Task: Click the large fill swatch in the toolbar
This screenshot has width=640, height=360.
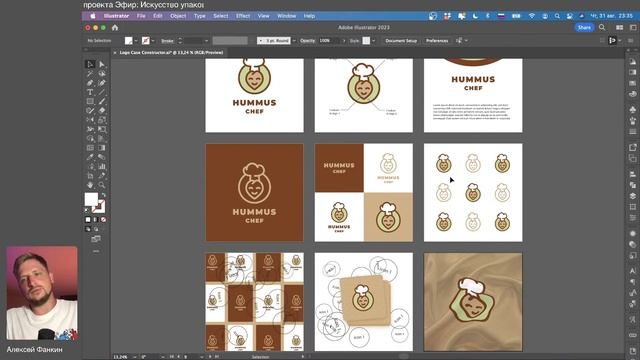Action: (x=91, y=199)
